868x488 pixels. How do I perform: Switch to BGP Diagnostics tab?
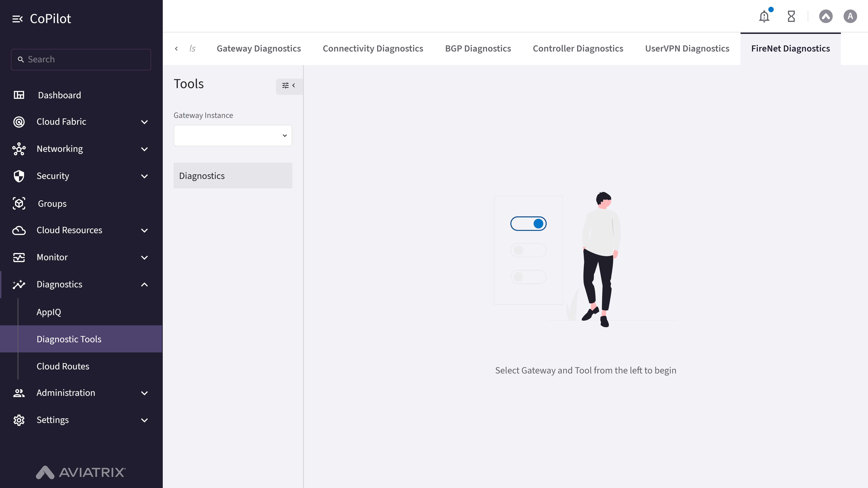(x=478, y=48)
